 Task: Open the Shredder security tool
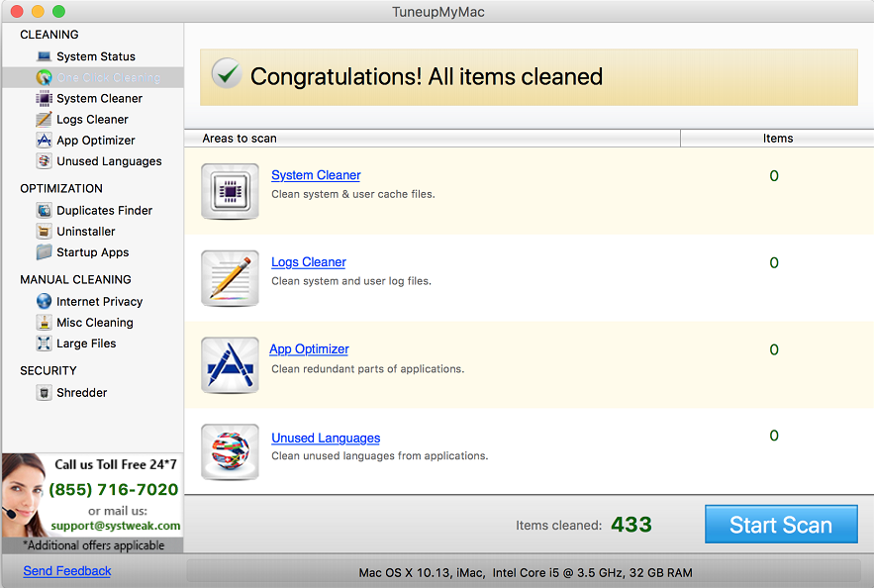pos(82,392)
